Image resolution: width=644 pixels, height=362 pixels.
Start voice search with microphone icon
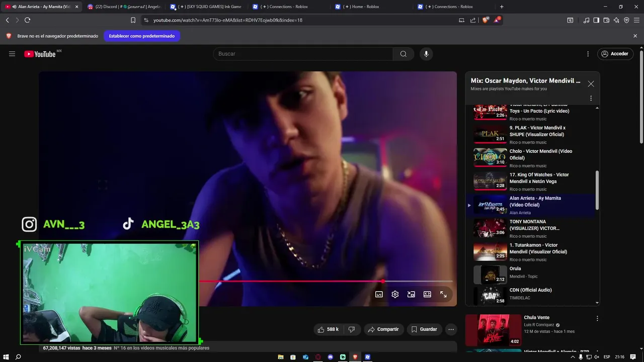point(426,54)
